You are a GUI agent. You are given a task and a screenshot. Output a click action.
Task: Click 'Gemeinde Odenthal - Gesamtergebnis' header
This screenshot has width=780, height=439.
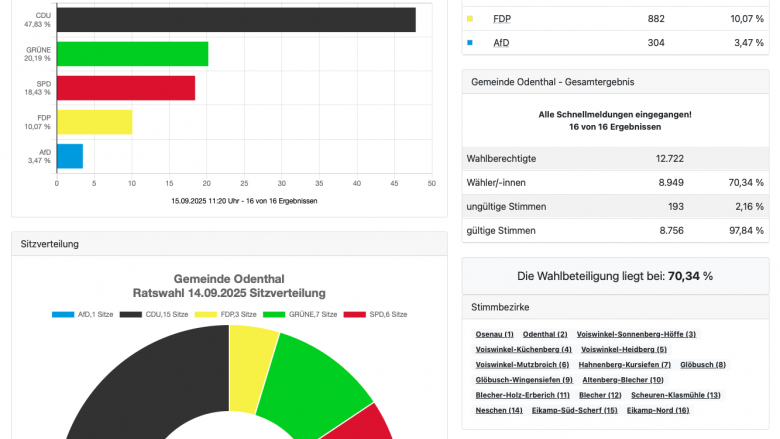pos(615,82)
